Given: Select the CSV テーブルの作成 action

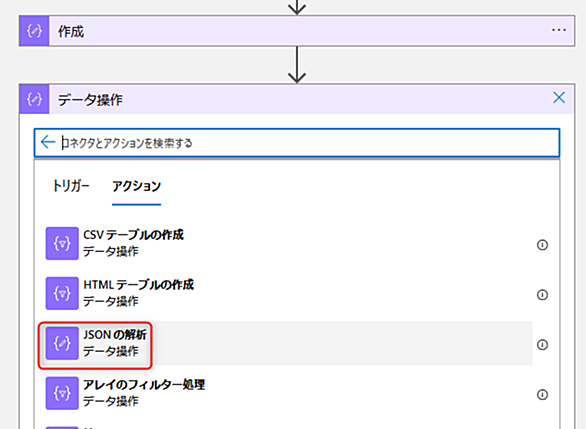Looking at the screenshot, I should click(x=289, y=243).
